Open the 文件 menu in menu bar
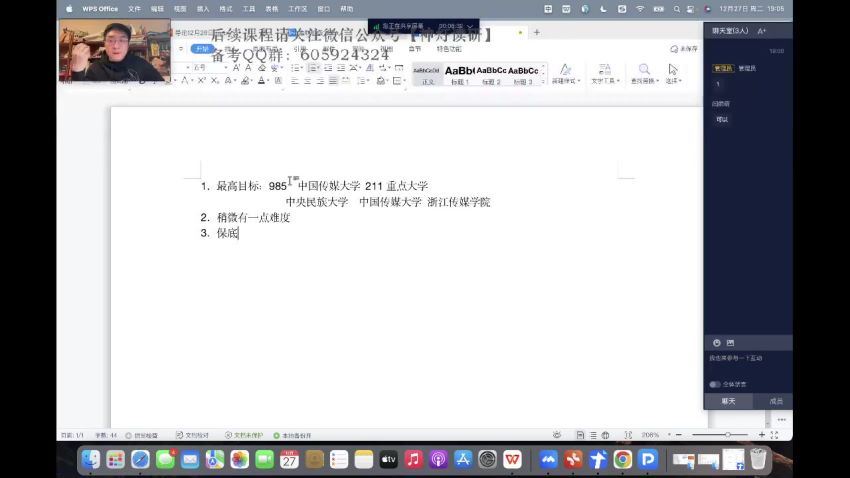Screen dimensions: 850x478 click(x=134, y=9)
